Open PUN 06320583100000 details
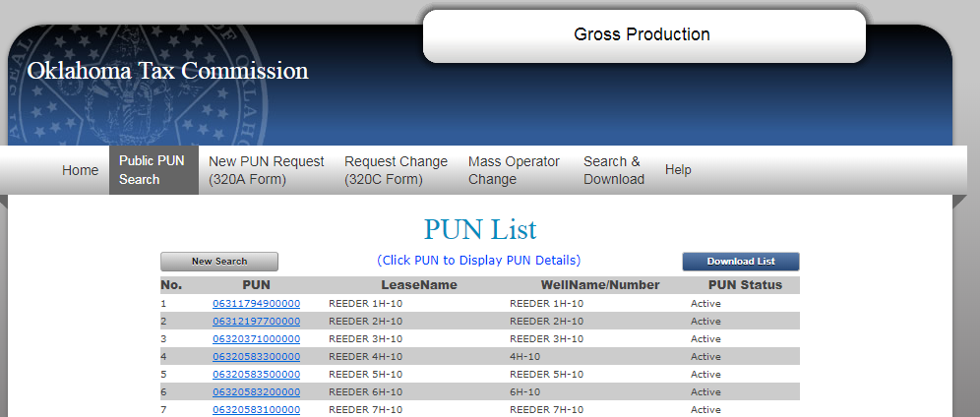The image size is (980, 417). point(256,409)
